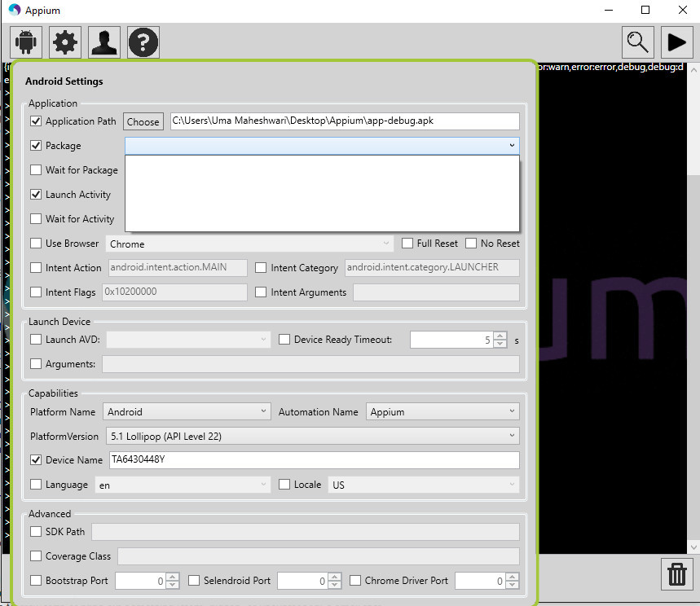Increase the Bootstrap Port value

[x=172, y=577]
